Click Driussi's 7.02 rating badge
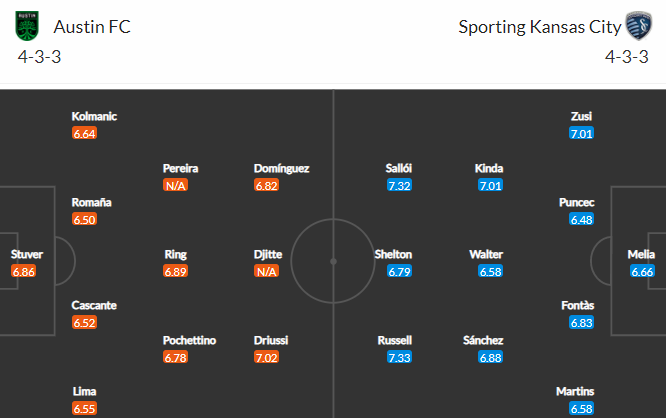Image resolution: width=666 pixels, height=418 pixels. click(x=266, y=357)
